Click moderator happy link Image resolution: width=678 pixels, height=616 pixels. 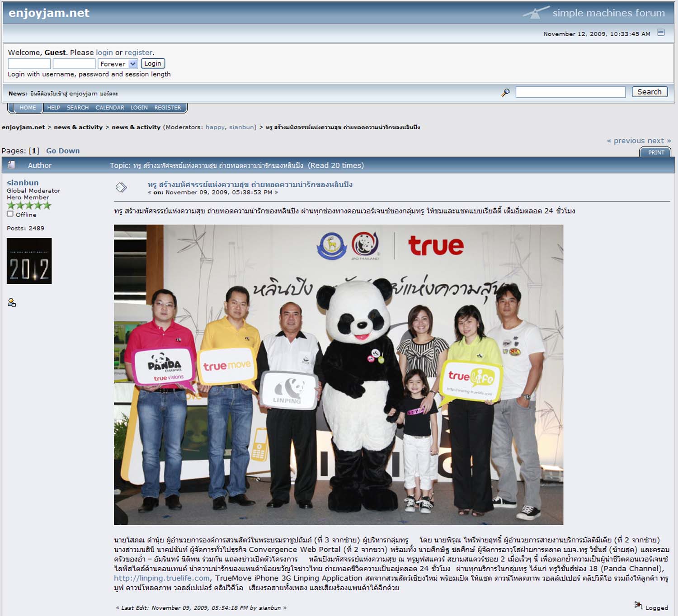coord(215,127)
